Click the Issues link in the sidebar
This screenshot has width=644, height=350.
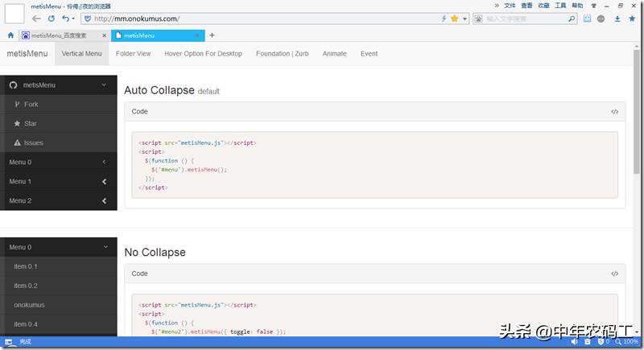click(33, 142)
